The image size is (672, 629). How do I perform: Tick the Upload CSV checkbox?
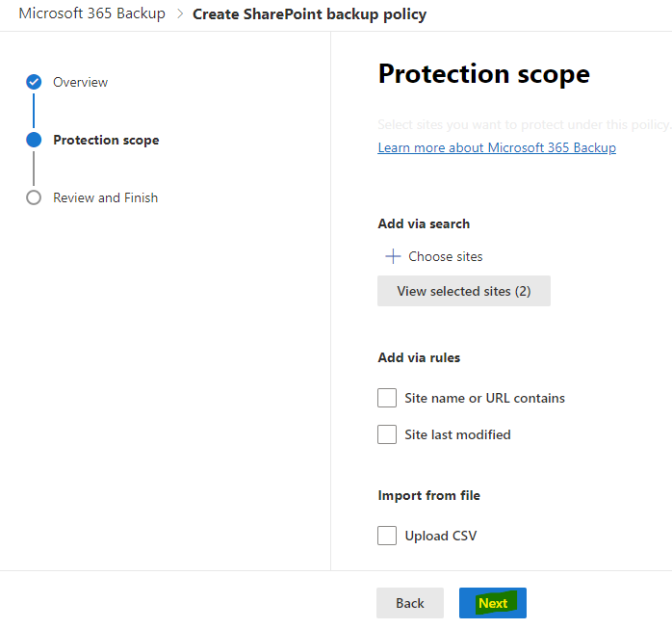pos(387,536)
